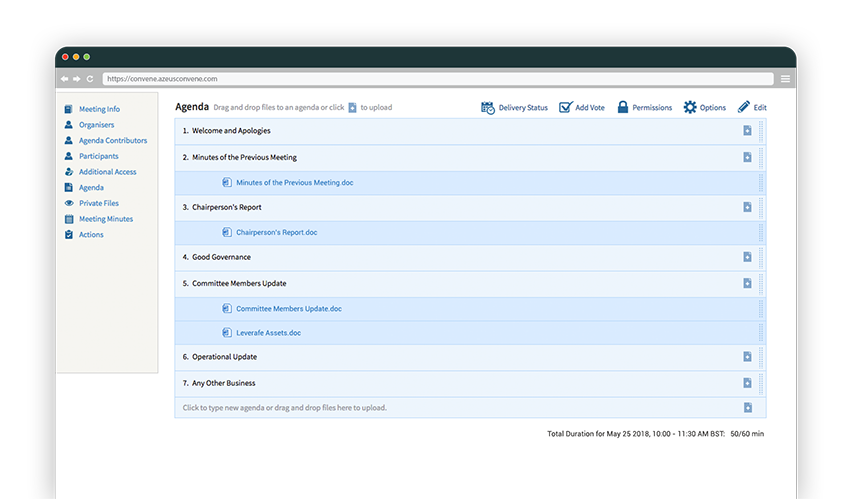Open Meeting Minutes section

[106, 219]
